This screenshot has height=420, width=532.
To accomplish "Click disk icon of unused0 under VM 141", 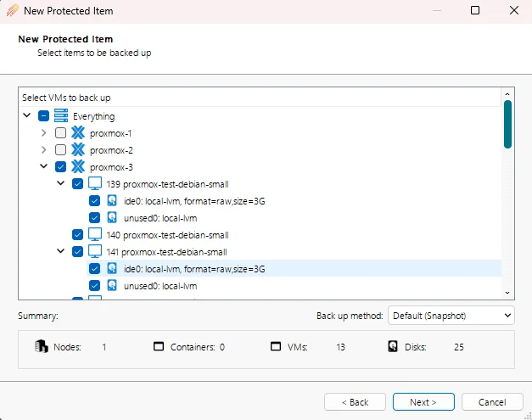I will point(112,285).
